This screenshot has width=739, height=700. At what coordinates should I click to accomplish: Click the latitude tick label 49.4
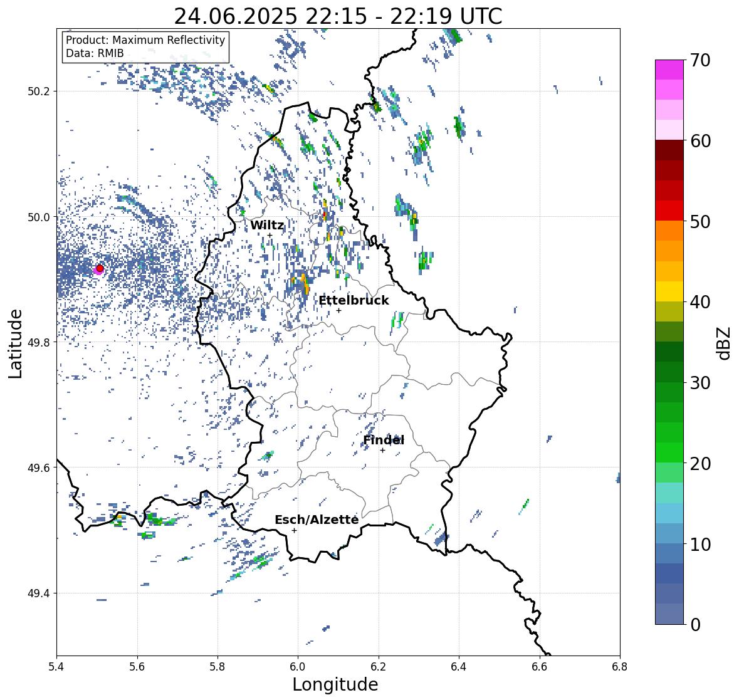pos(39,593)
